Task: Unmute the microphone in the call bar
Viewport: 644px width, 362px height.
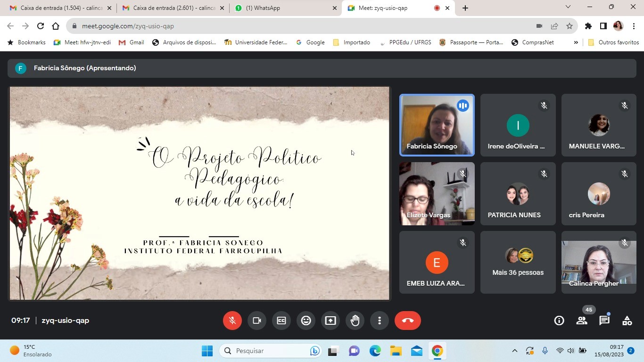Action: pos(232,321)
